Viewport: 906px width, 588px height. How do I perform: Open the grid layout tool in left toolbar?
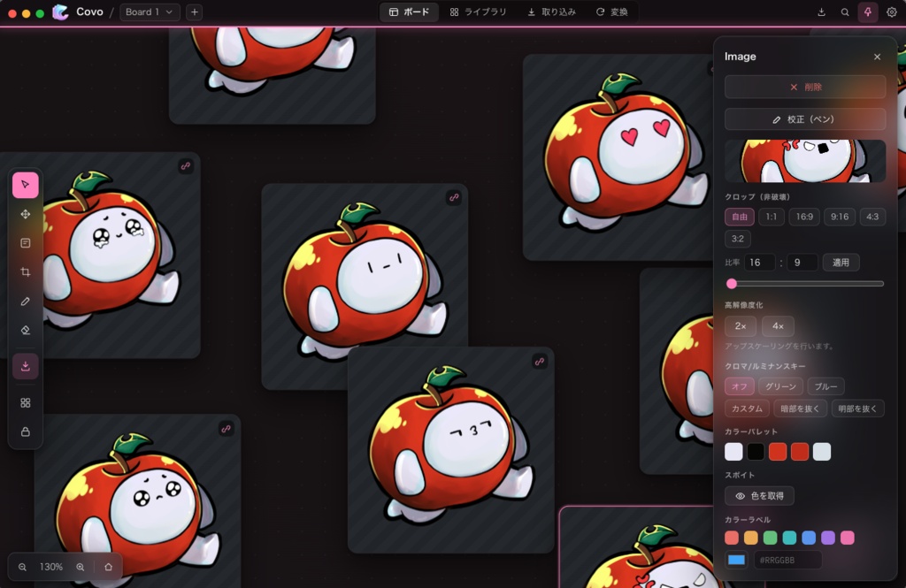pyautogui.click(x=26, y=402)
